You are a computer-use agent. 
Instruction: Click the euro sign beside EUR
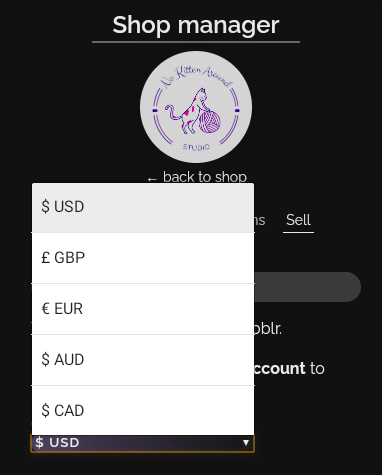point(46,309)
